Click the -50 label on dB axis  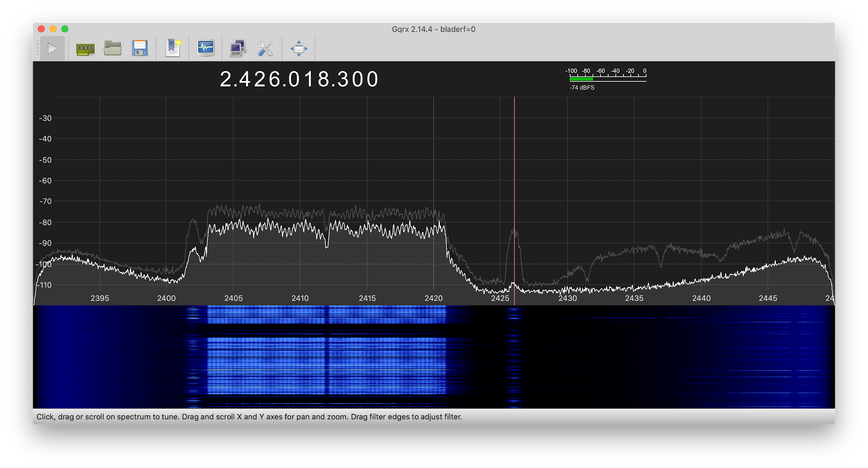[45, 160]
